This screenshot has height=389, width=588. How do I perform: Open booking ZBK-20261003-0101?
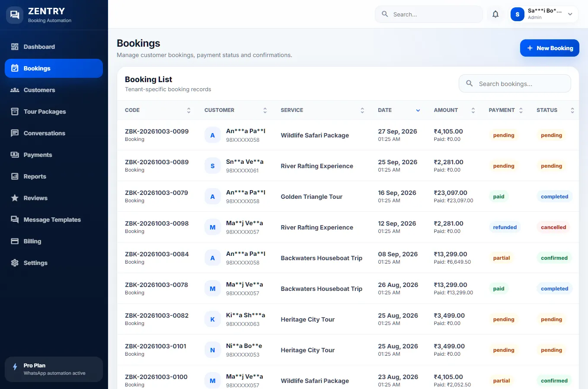coord(156,346)
